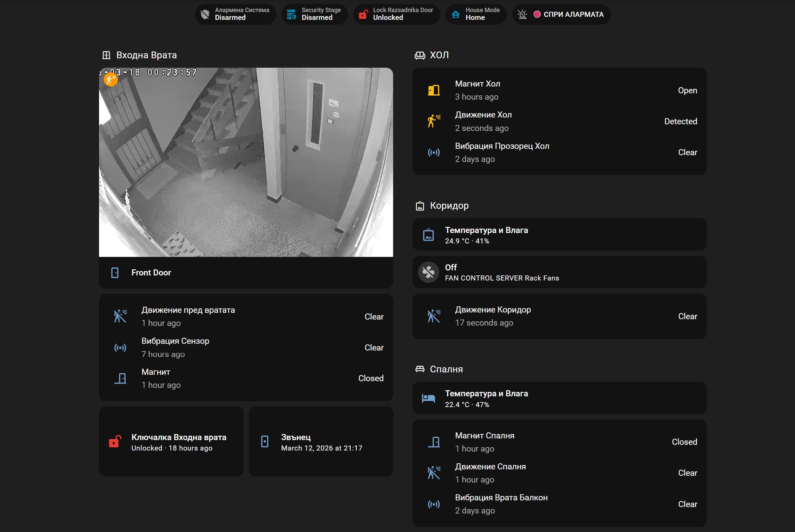This screenshot has height=532, width=795.
Task: Click the Security Stage chip icon
Action: tap(291, 14)
